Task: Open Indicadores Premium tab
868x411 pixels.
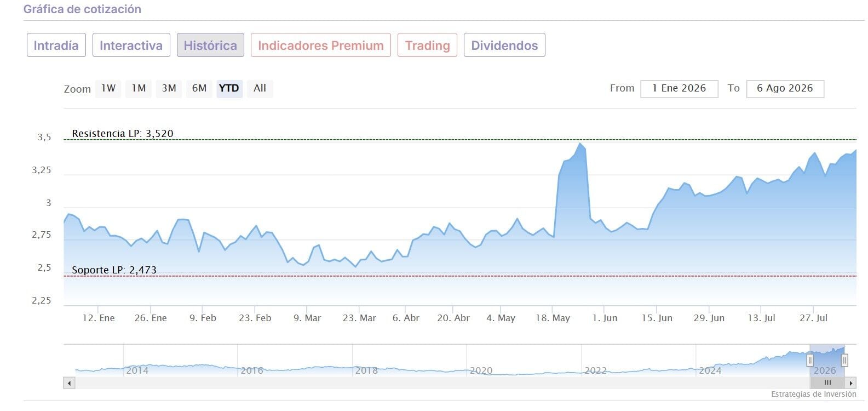Action: (321, 45)
